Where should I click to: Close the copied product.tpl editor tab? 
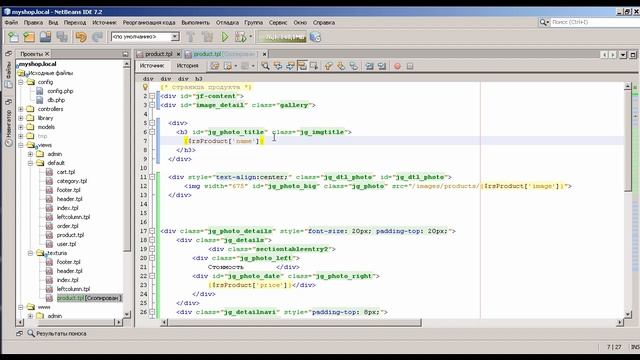[x=264, y=54]
